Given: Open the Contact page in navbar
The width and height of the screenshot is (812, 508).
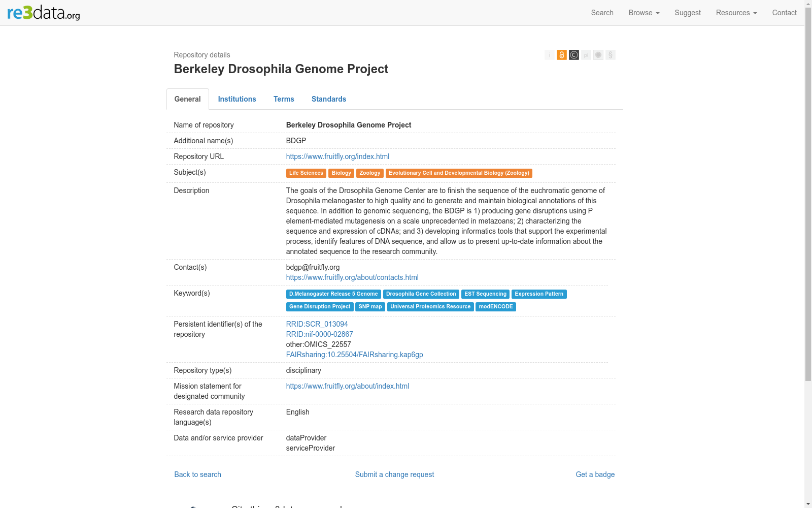Looking at the screenshot, I should (x=784, y=13).
